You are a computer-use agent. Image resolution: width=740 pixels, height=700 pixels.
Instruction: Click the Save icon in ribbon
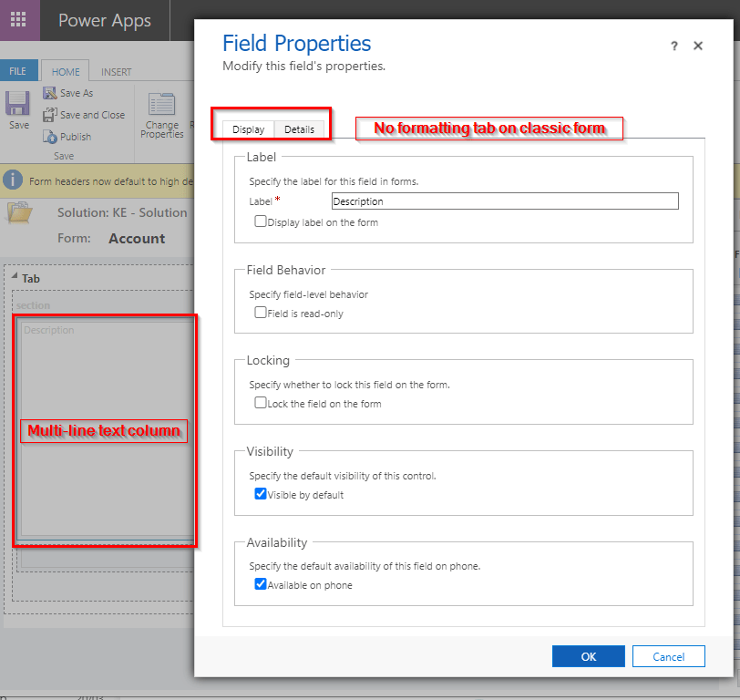pos(18,103)
